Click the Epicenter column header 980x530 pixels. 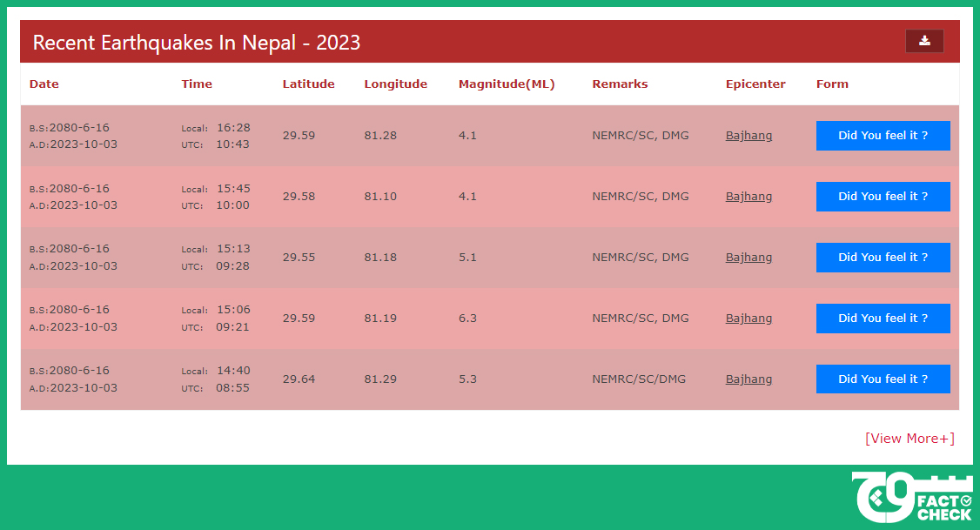[755, 84]
